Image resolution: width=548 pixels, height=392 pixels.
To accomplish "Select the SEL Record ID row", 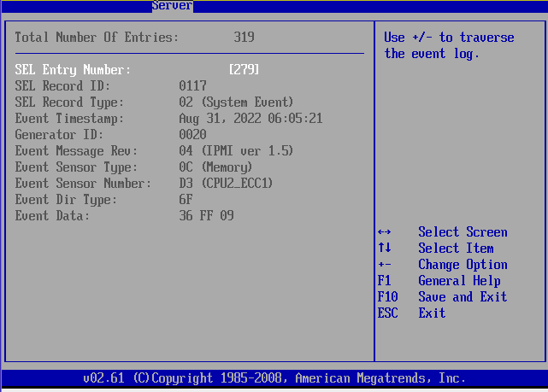I will 62,86.
